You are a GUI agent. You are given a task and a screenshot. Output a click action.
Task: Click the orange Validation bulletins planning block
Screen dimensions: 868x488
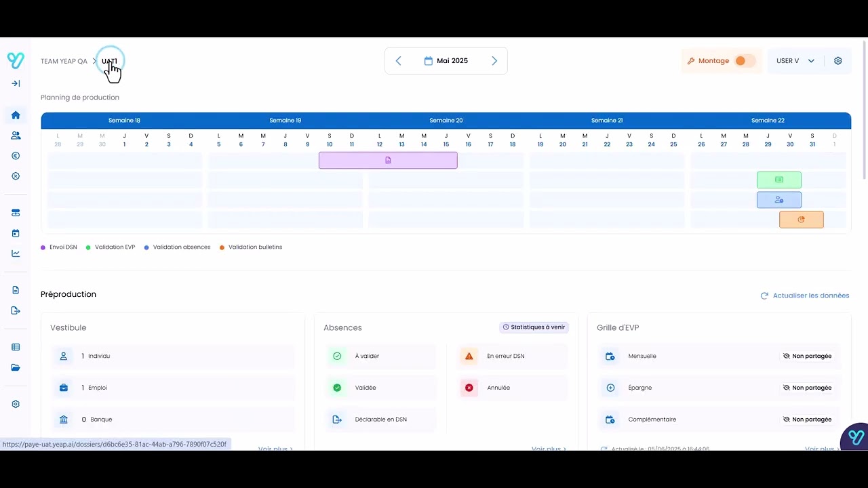pos(802,220)
